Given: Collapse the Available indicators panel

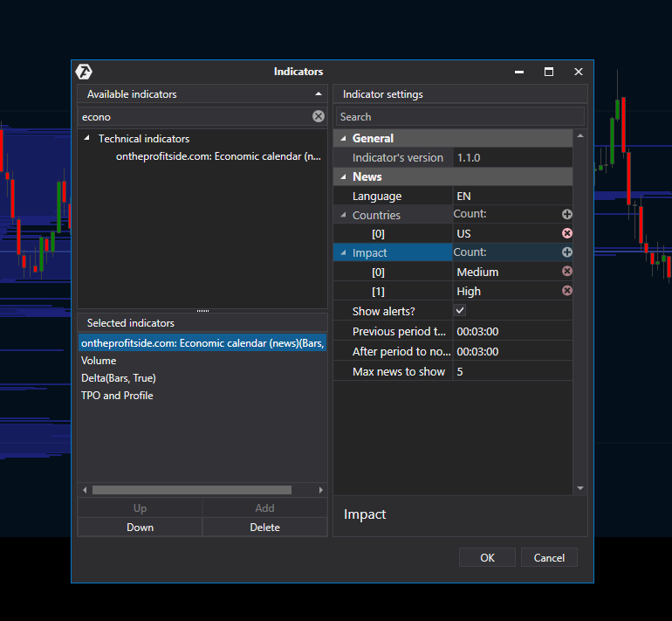Looking at the screenshot, I should point(318,94).
